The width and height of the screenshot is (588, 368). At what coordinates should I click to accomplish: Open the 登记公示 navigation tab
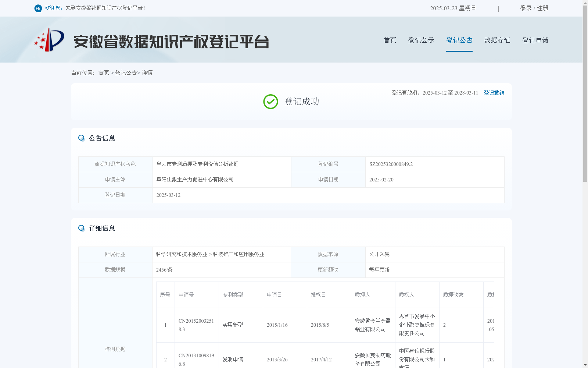(x=421, y=40)
